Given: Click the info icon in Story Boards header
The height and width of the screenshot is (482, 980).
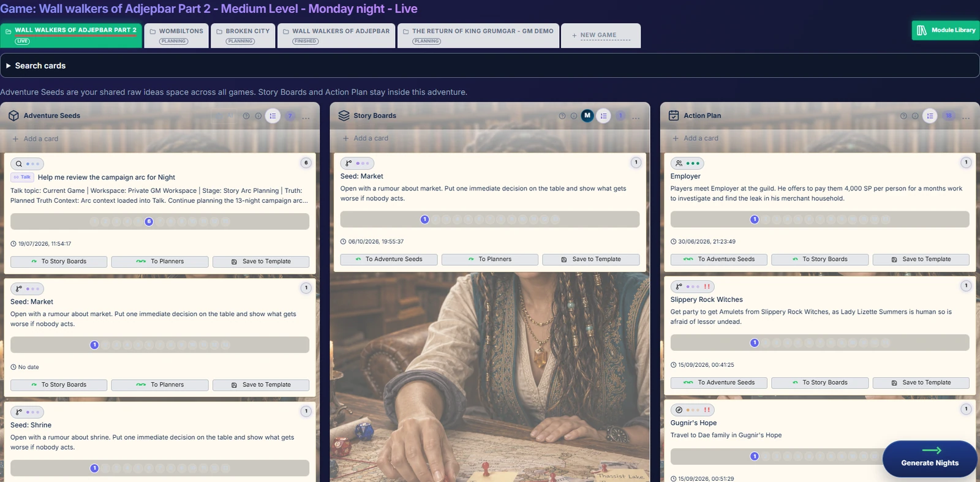Looking at the screenshot, I should click(574, 116).
